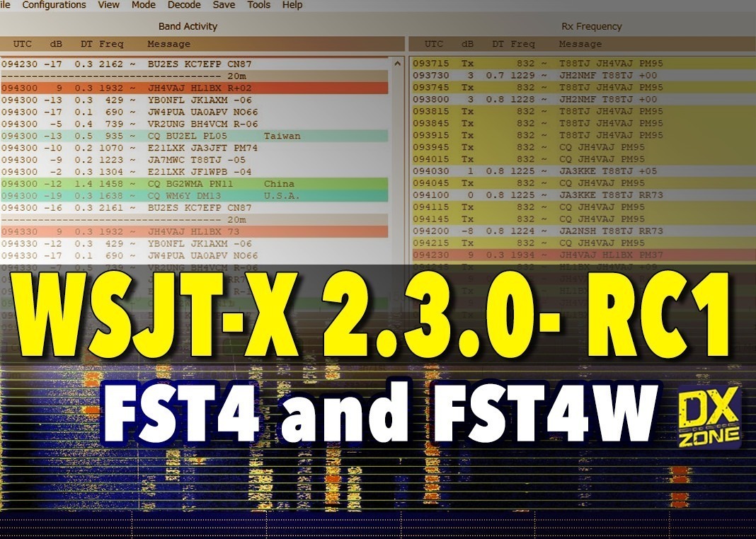Open the Configurations menu
This screenshot has height=539, width=756.
(54, 5)
